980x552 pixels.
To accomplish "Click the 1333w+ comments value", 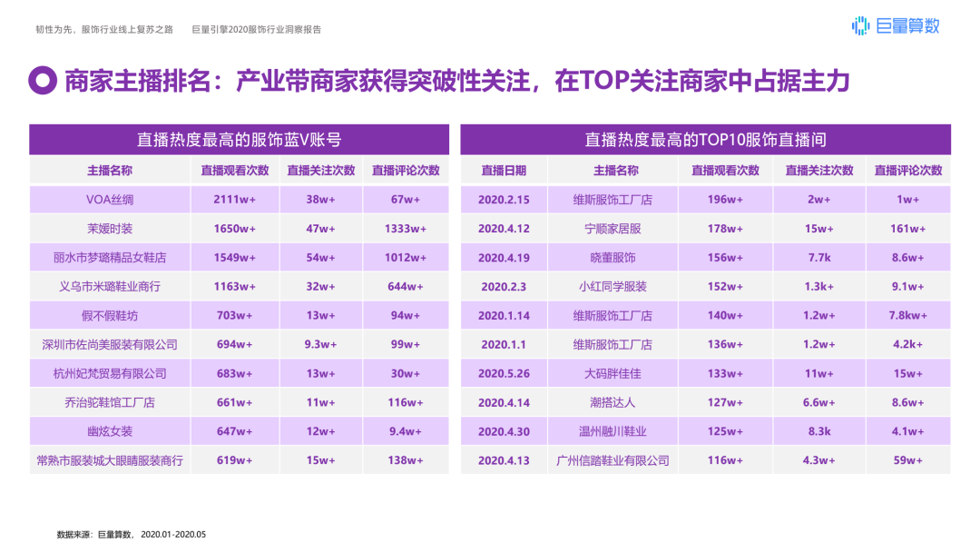I will [406, 229].
